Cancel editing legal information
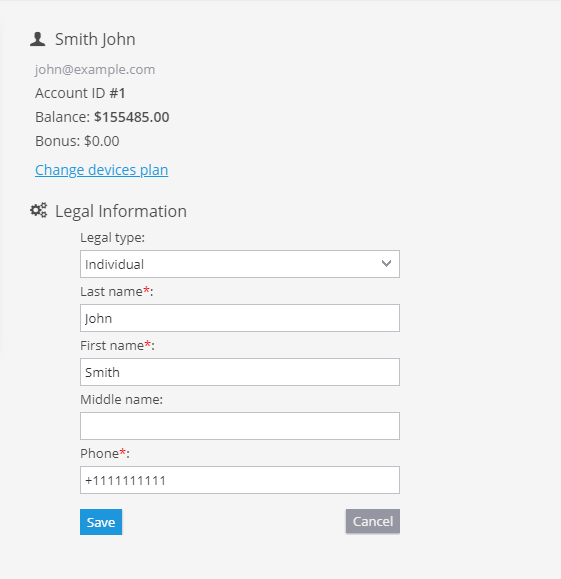Image resolution: width=561 pixels, height=579 pixels. [x=373, y=521]
